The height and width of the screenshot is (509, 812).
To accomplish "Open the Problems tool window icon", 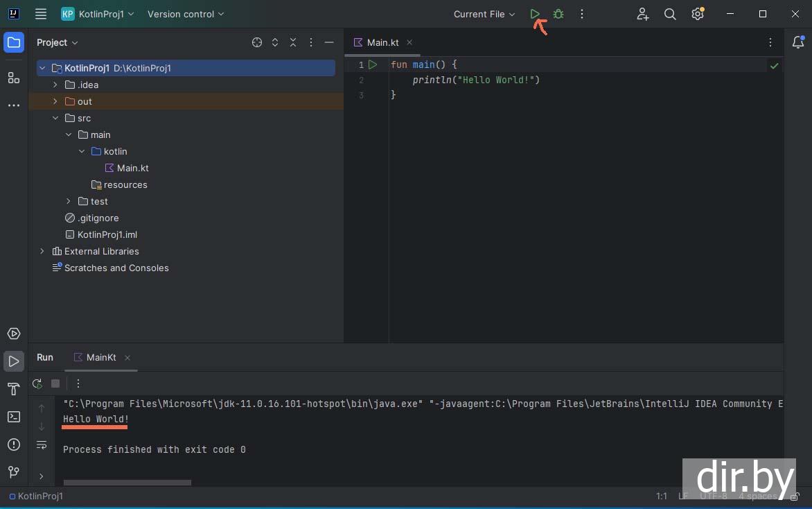I will (x=13, y=445).
